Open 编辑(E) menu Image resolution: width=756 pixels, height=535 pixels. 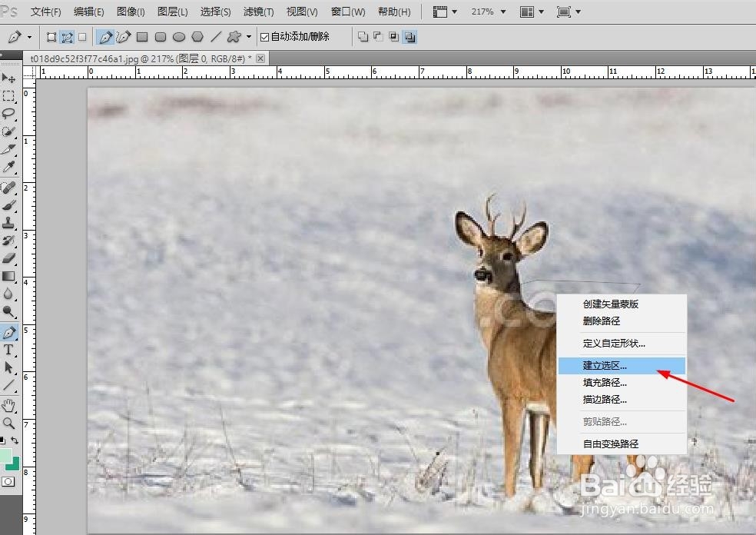pyautogui.click(x=88, y=12)
